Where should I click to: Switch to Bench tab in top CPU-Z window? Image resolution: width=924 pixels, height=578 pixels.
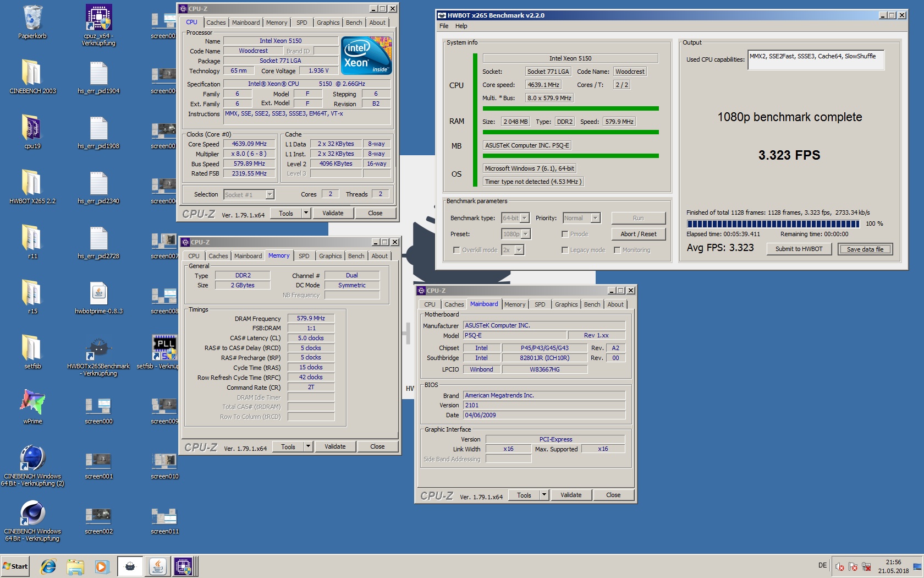(x=354, y=23)
